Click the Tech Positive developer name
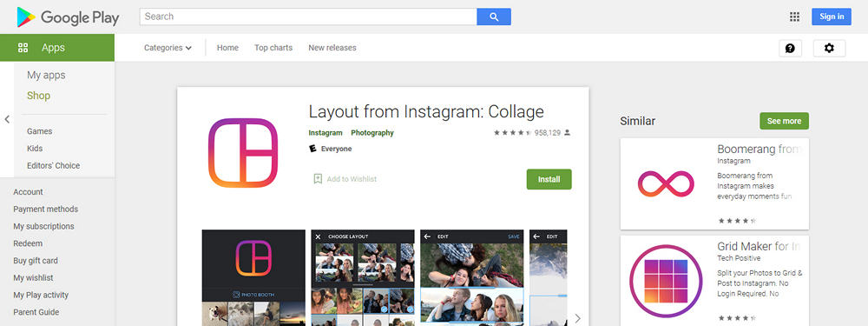The width and height of the screenshot is (868, 326). 739,258
